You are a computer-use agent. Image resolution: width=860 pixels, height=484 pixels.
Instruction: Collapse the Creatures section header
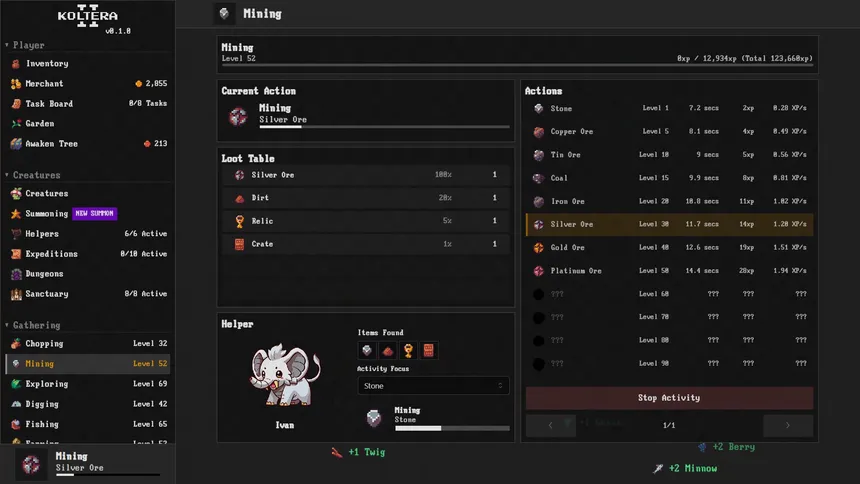click(x=32, y=175)
